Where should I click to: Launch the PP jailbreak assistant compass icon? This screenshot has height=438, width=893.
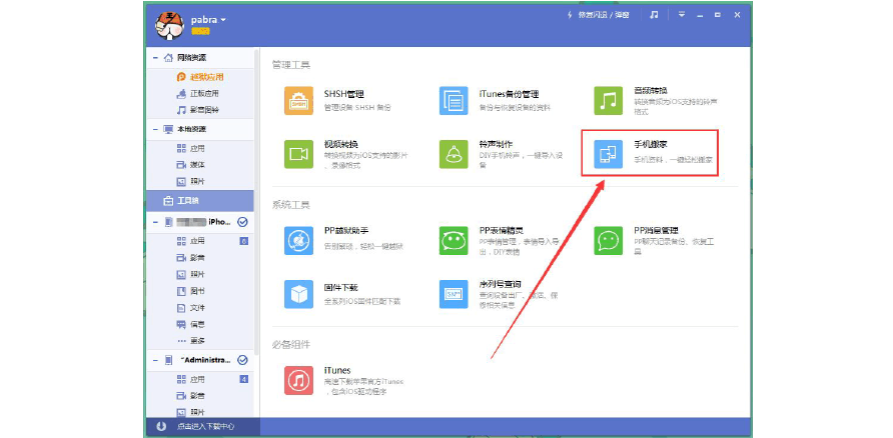pyautogui.click(x=298, y=240)
